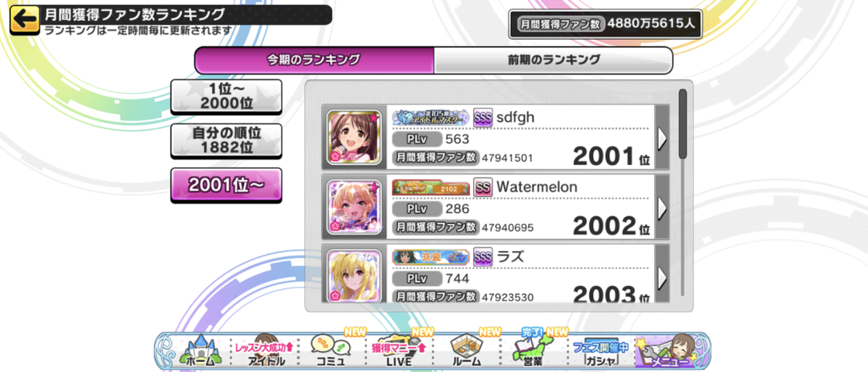868x372 pixels.
Task: Open the ルーム room icon
Action: point(466,350)
